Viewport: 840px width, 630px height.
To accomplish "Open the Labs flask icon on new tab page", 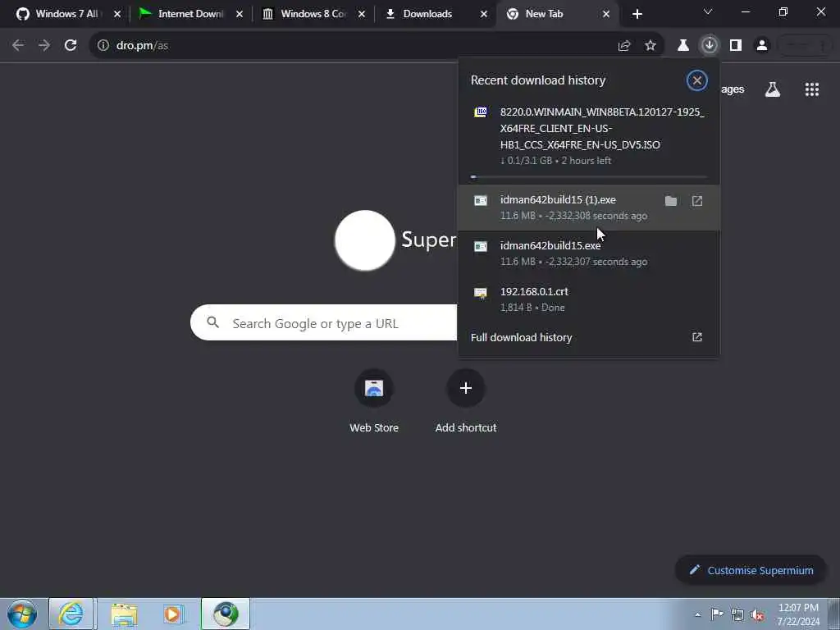I will click(x=773, y=89).
